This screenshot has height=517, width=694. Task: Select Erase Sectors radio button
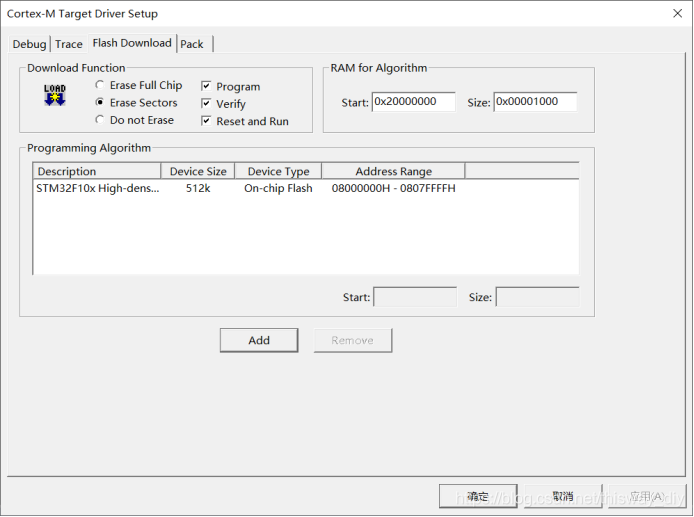[x=100, y=102]
